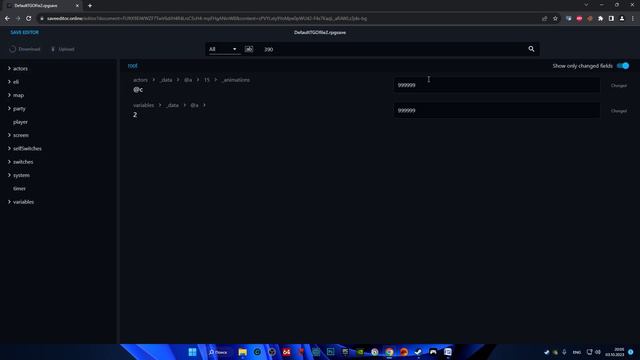The height and width of the screenshot is (360, 640).
Task: Click the Upload button
Action: [x=62, y=49]
